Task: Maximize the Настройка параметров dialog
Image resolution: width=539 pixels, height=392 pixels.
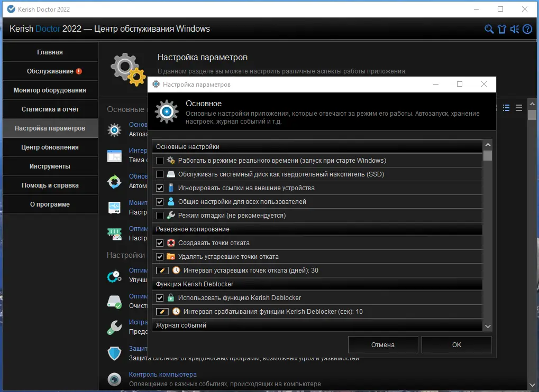Action: pos(460,84)
